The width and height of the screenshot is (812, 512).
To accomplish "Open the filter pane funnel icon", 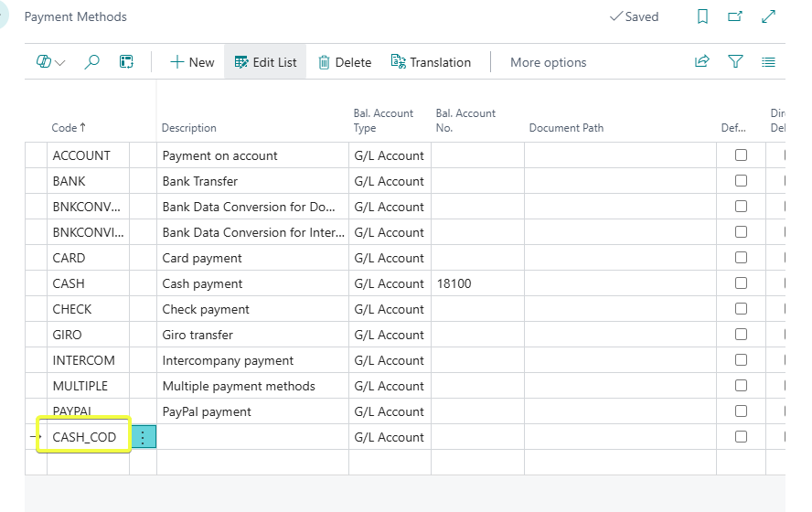I will (735, 61).
